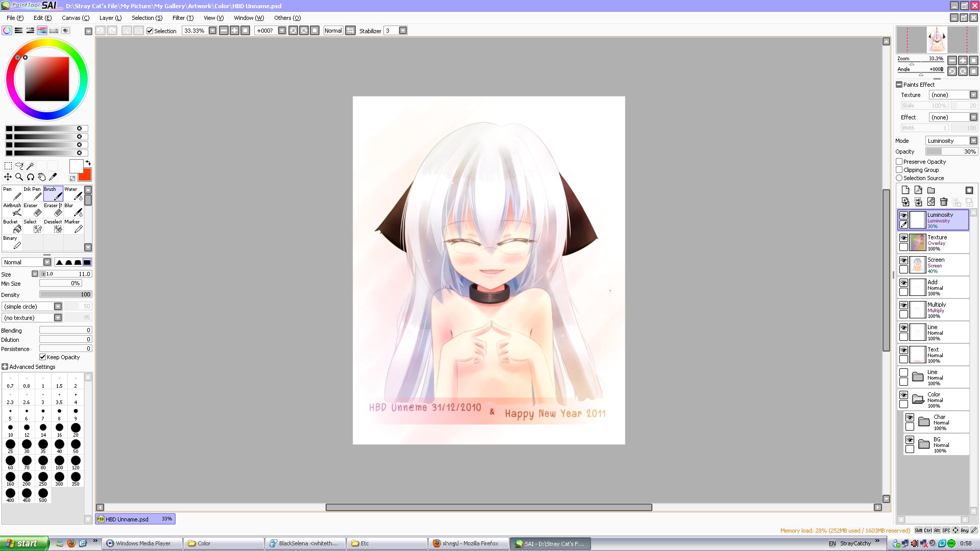Select the AirBrush tool
This screenshot has width=980, height=551.
(12, 210)
